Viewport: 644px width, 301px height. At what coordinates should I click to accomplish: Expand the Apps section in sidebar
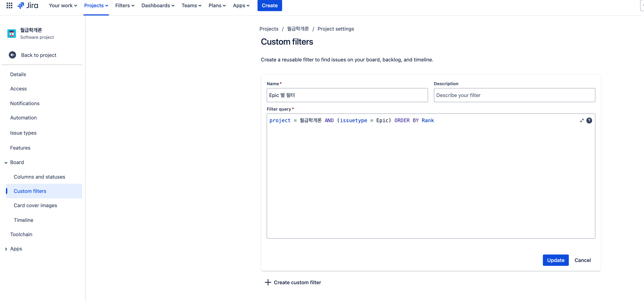(6, 249)
